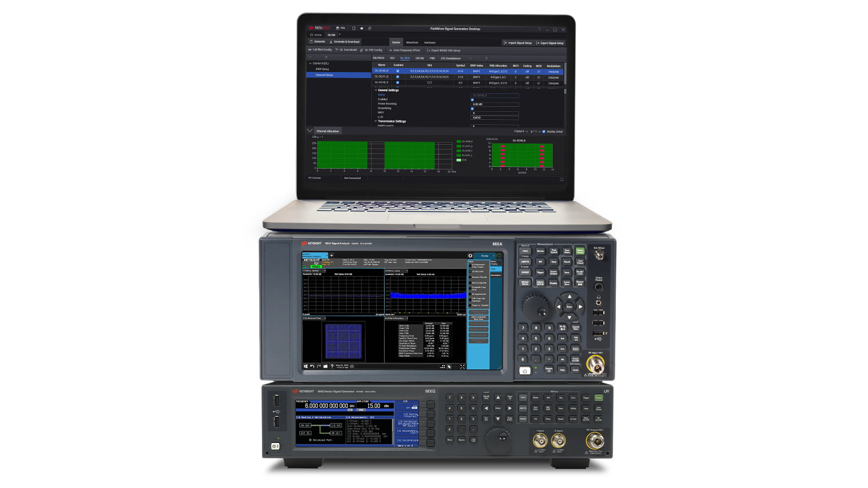Click the redo arrow on MXA screen taskbar
This screenshot has height=488, width=868.
pos(318,367)
